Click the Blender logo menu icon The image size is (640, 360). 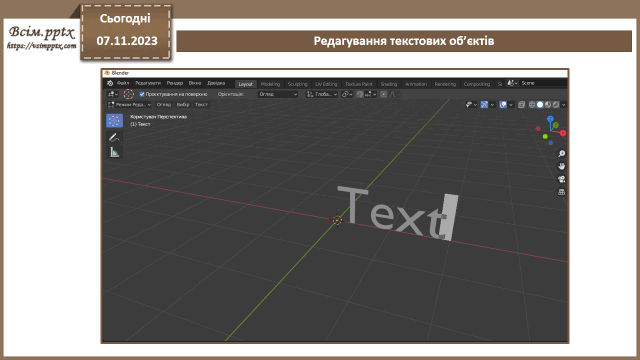coord(110,83)
